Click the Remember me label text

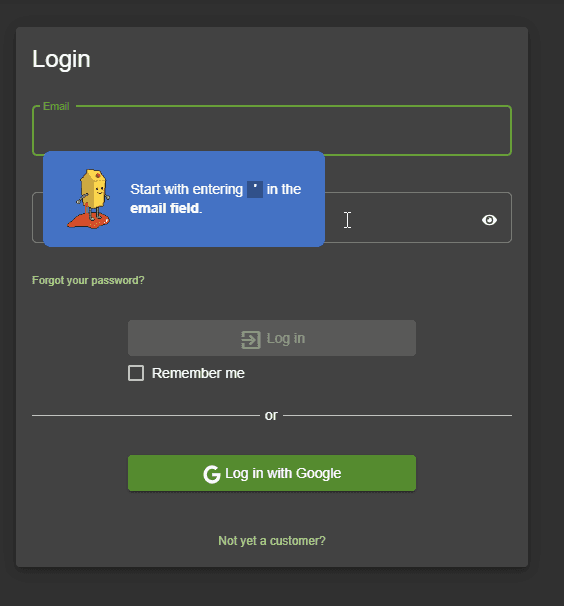click(198, 373)
